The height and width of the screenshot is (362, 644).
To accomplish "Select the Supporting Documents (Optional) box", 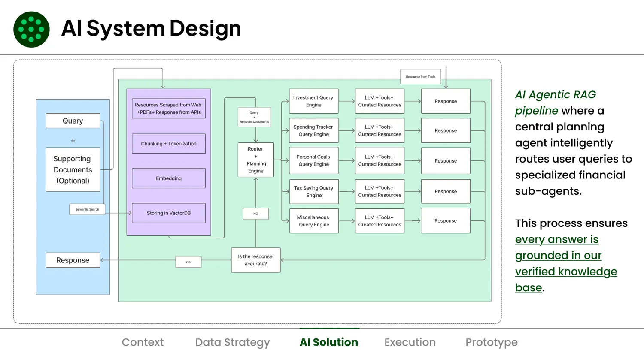I will [73, 169].
